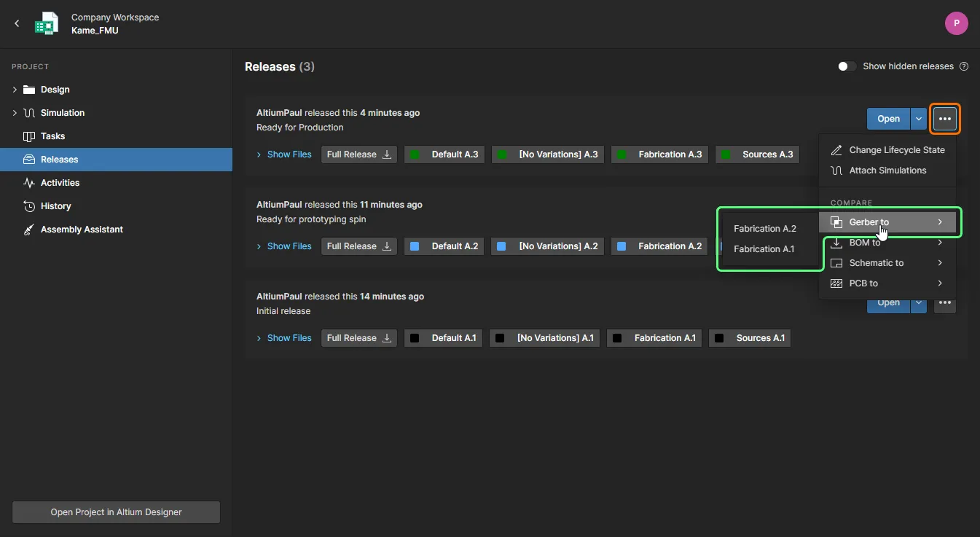The width and height of the screenshot is (980, 537).
Task: Click the Activities pulse icon
Action: coord(29,183)
